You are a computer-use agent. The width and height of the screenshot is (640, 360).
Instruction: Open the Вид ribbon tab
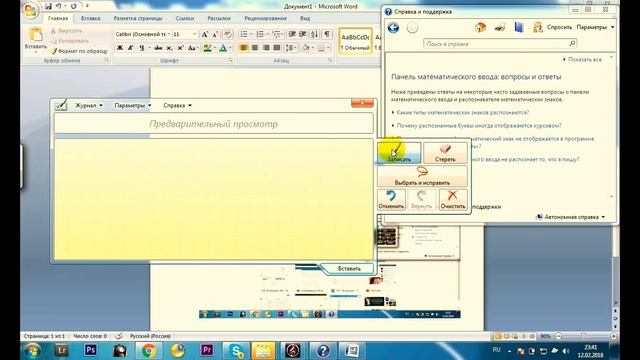point(305,18)
